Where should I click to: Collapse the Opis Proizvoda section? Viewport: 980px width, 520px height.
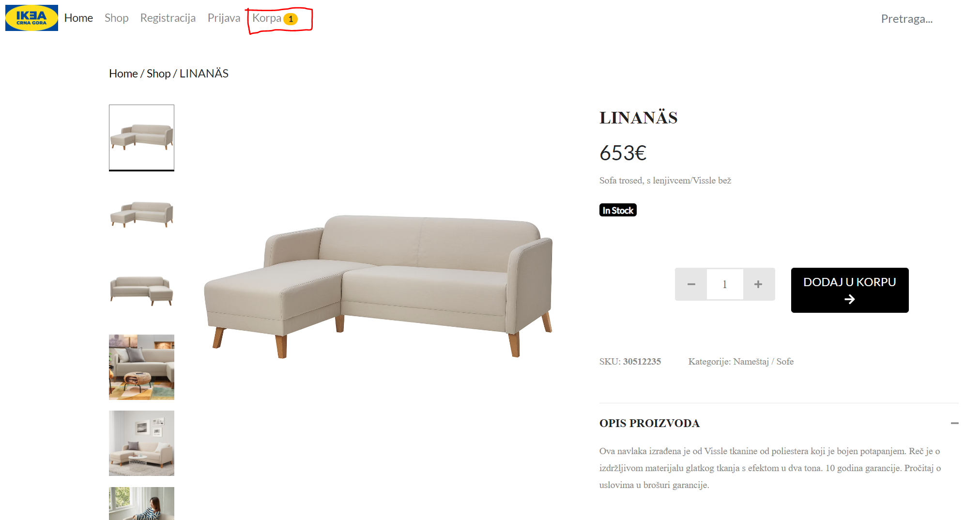click(954, 423)
